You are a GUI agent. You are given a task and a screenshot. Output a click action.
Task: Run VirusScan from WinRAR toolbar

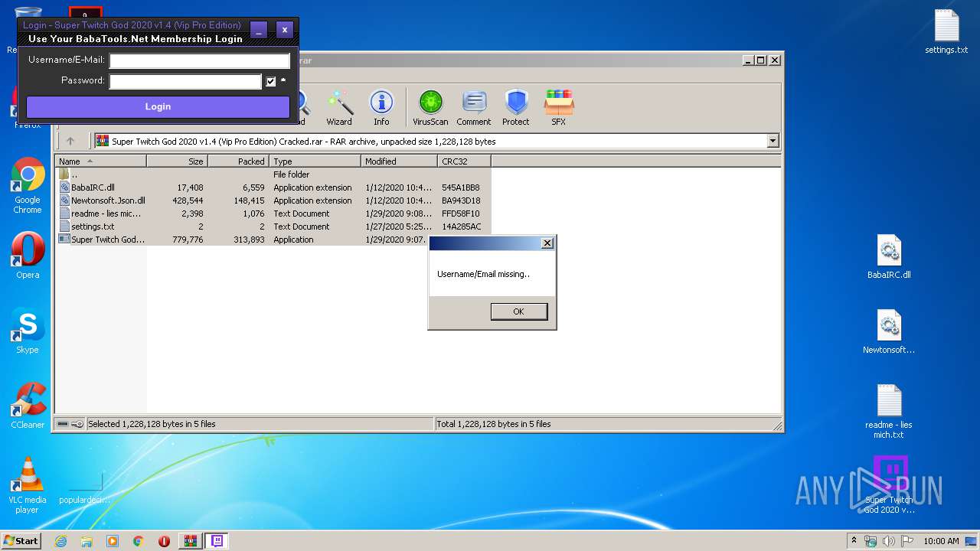pyautogui.click(x=430, y=108)
